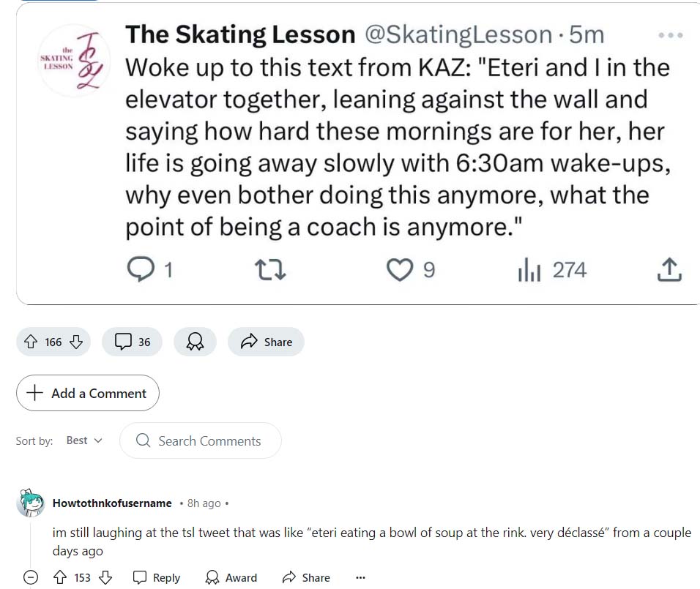Open the comment's three-dot overflow menu
This screenshot has height=589, width=700.
[360, 577]
